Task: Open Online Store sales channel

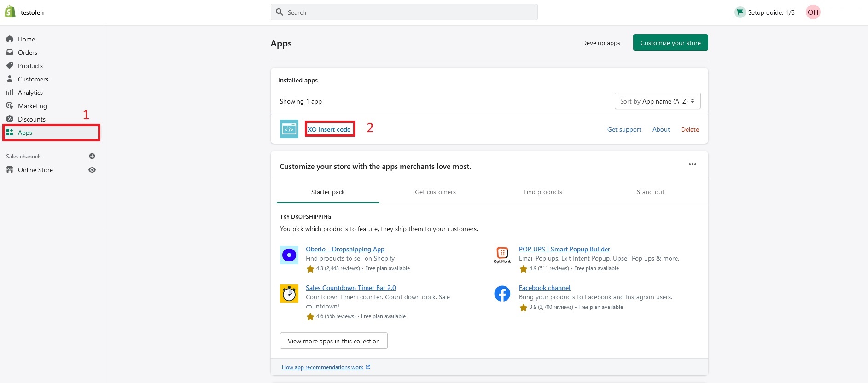Action: pyautogui.click(x=35, y=170)
